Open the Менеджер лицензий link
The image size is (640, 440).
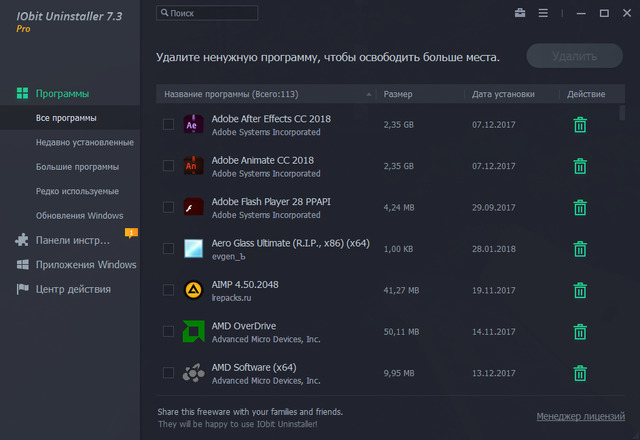tap(580, 415)
